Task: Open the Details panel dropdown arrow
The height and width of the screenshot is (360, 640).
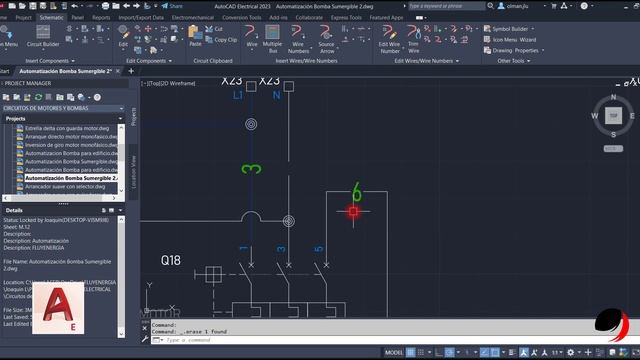Action: (x=120, y=210)
